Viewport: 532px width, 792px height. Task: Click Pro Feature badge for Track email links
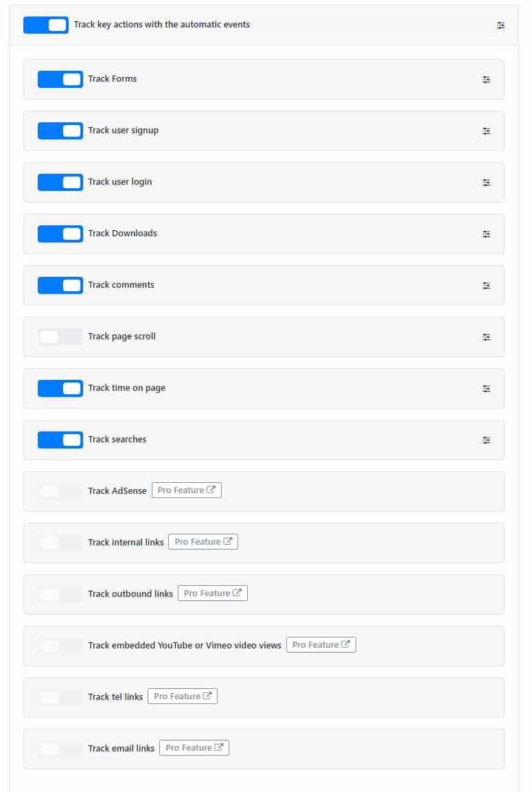click(194, 747)
